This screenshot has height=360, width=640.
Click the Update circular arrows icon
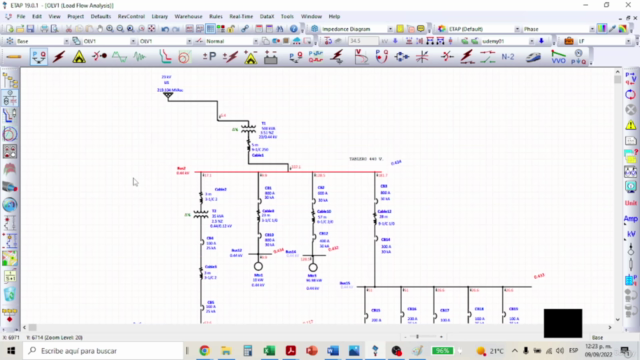click(x=631, y=94)
